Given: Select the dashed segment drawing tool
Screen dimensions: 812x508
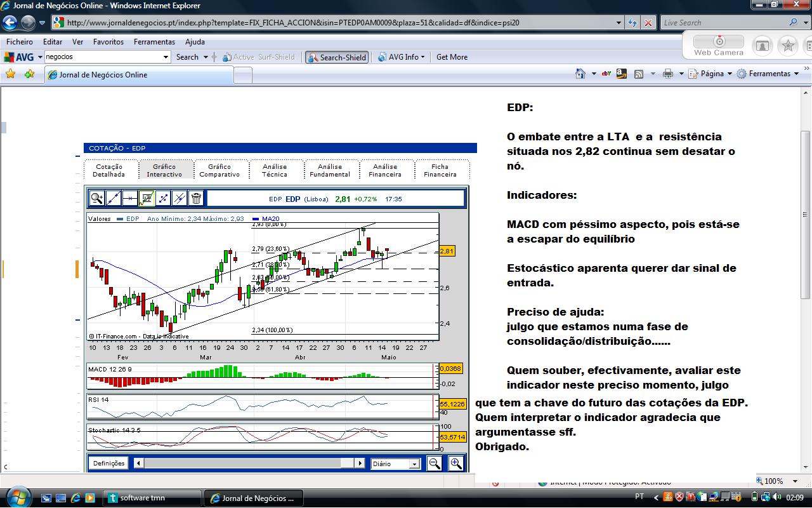Looking at the screenshot, I should click(163, 199).
